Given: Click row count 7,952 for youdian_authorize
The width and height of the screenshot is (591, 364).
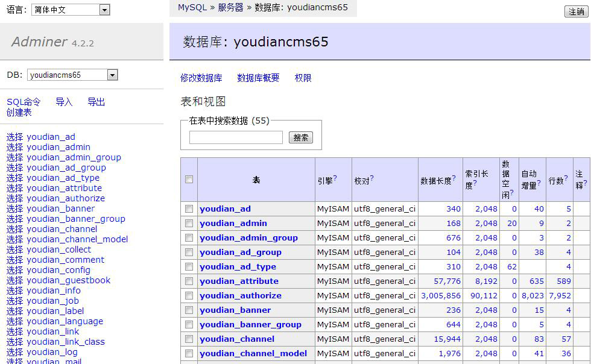Looking at the screenshot, I should pos(560,296).
